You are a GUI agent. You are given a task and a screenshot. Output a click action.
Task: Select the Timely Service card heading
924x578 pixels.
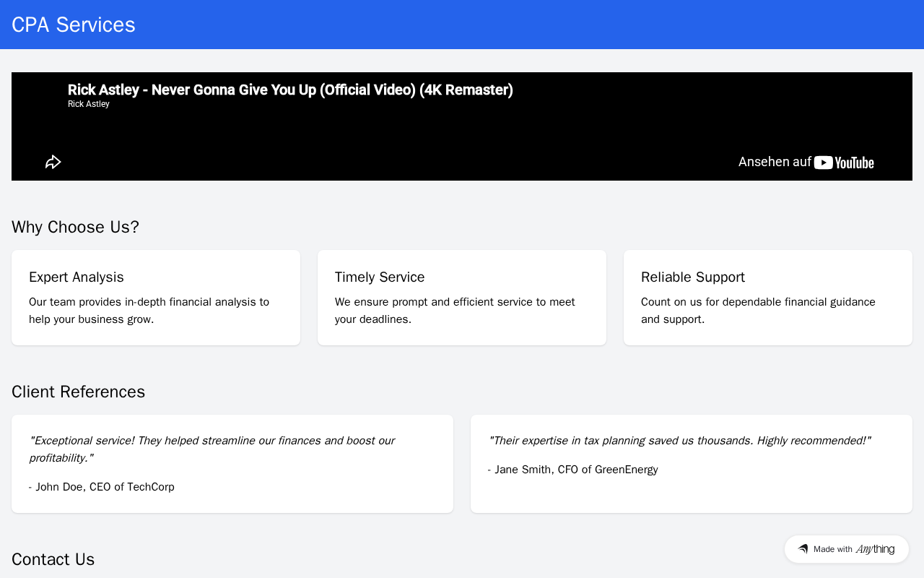(x=380, y=277)
